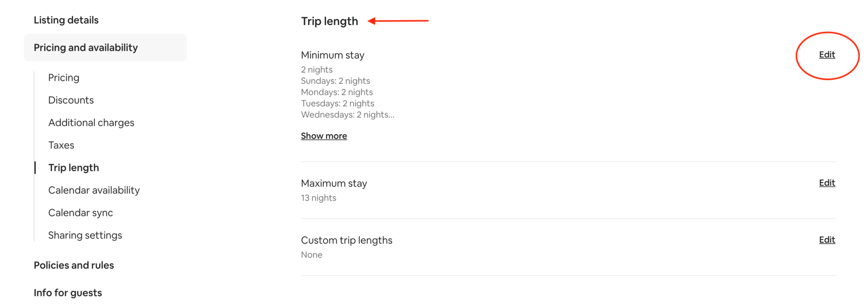Select Trip length in the sidebar
The height and width of the screenshot is (304, 868).
pos(74,167)
